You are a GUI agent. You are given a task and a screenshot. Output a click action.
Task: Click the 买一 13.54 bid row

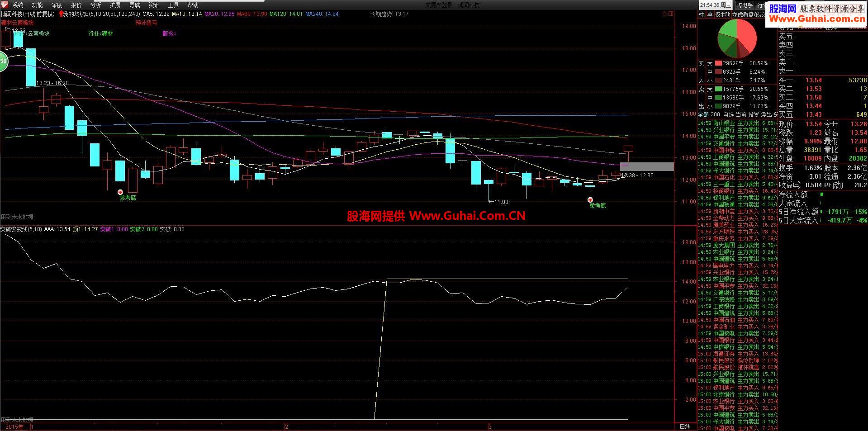823,80
